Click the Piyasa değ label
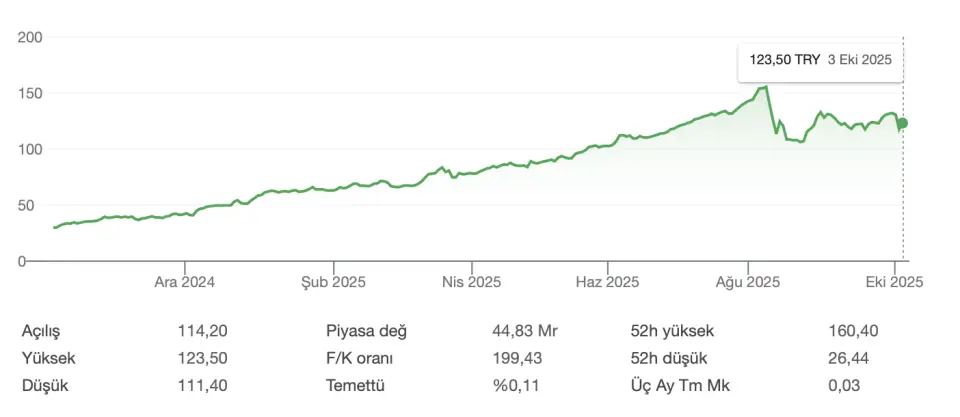 coord(366,332)
